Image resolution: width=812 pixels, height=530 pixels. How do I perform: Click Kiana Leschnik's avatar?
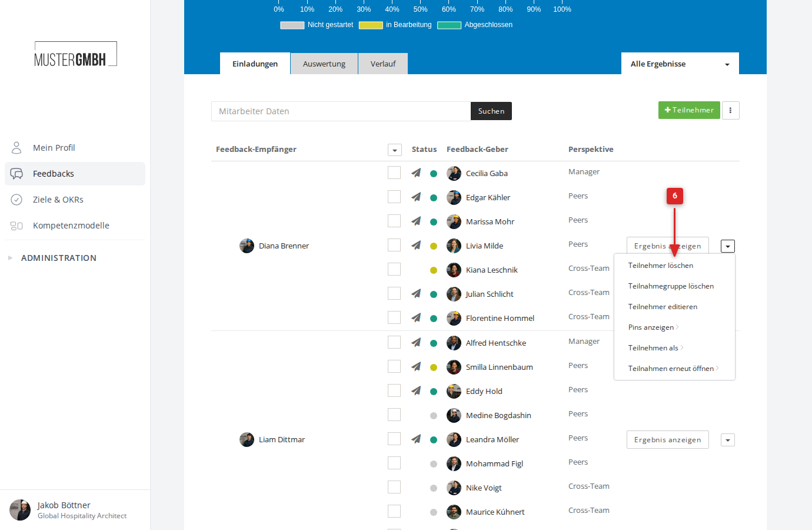pos(454,270)
